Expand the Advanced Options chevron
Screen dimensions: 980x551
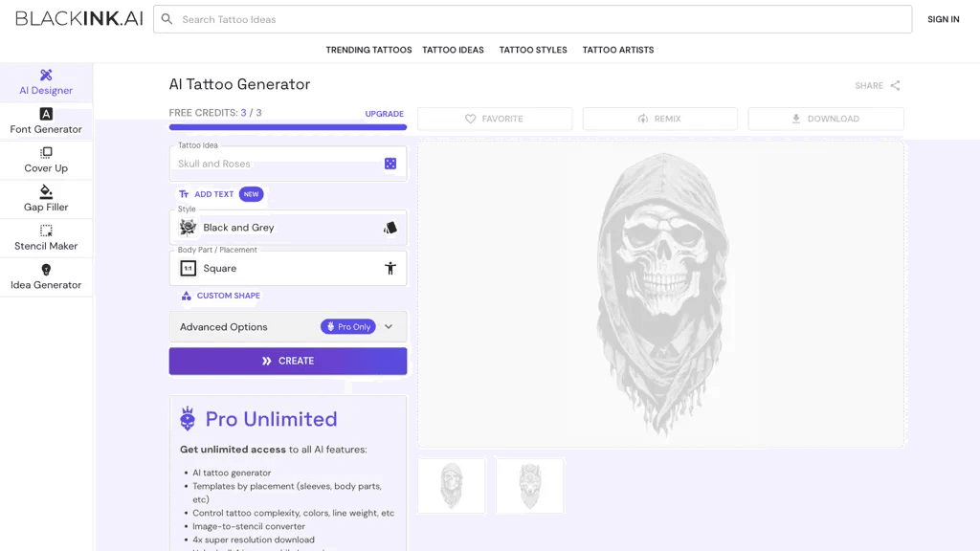(x=389, y=327)
